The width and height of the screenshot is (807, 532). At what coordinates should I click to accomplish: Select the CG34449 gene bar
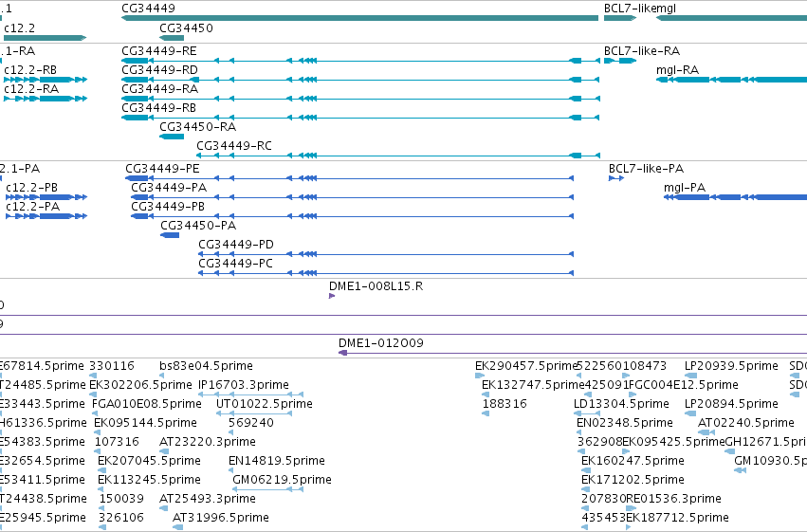click(359, 18)
